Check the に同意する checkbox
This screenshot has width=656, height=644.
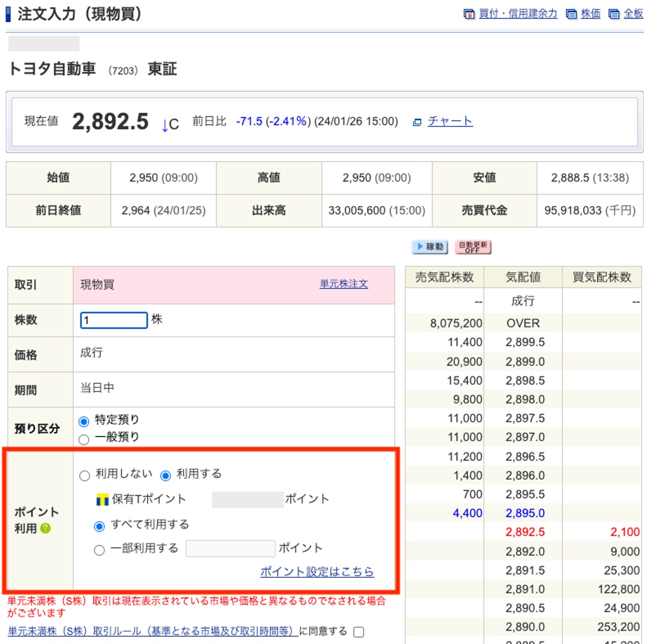coord(358,632)
